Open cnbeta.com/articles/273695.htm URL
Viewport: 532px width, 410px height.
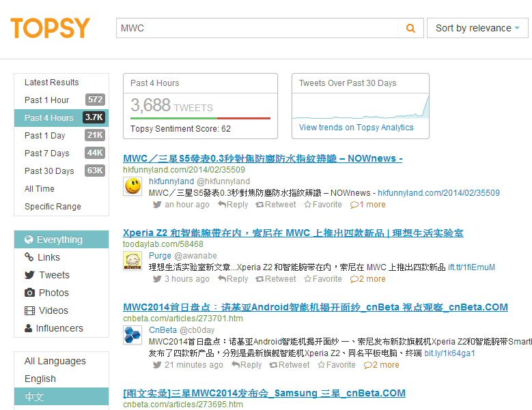pos(183,405)
